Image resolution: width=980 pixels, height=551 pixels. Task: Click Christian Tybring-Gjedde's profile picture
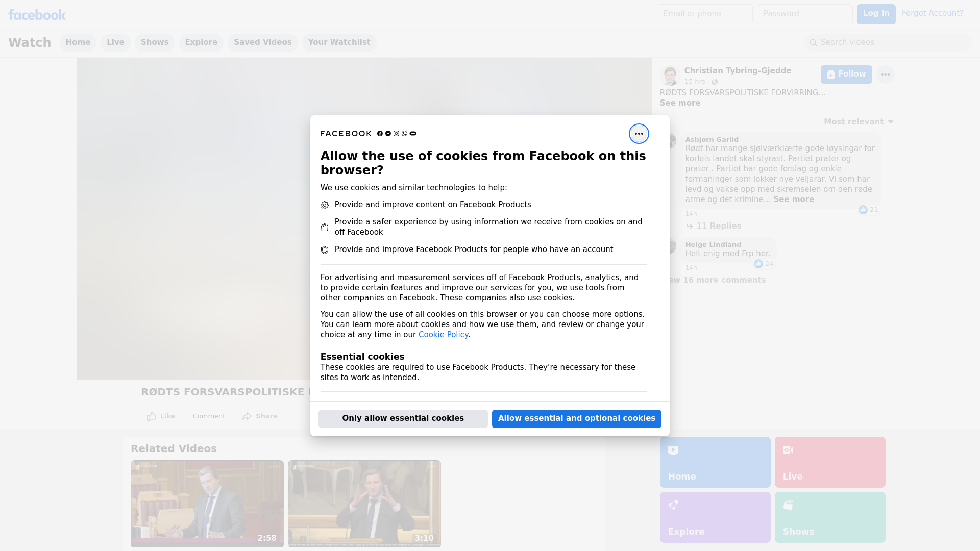[669, 75]
